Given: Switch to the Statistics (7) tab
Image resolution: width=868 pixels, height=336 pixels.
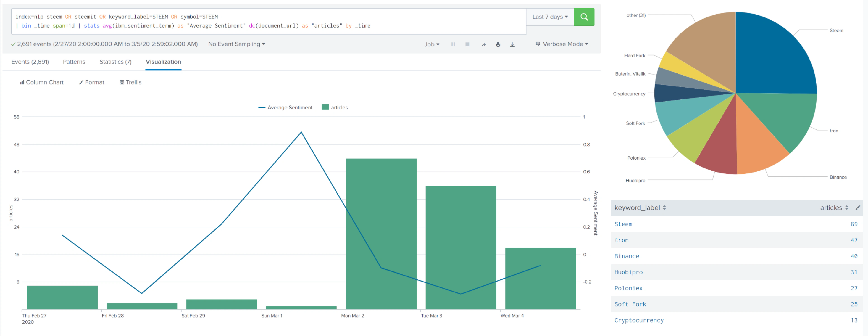Looking at the screenshot, I should (116, 62).
